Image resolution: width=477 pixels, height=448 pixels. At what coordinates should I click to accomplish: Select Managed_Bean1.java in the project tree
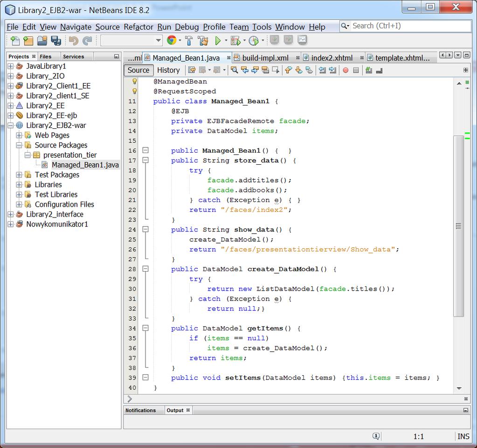point(85,165)
